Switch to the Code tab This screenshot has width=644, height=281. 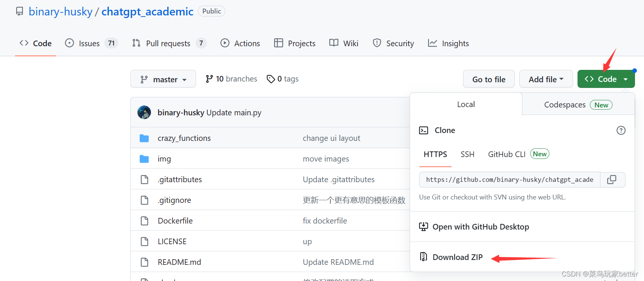pyautogui.click(x=36, y=43)
